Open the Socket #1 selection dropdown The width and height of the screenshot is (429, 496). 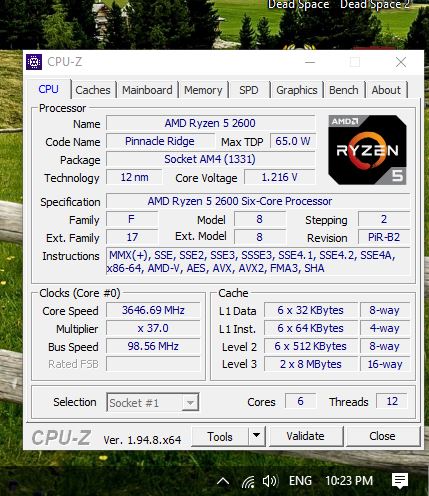(153, 402)
